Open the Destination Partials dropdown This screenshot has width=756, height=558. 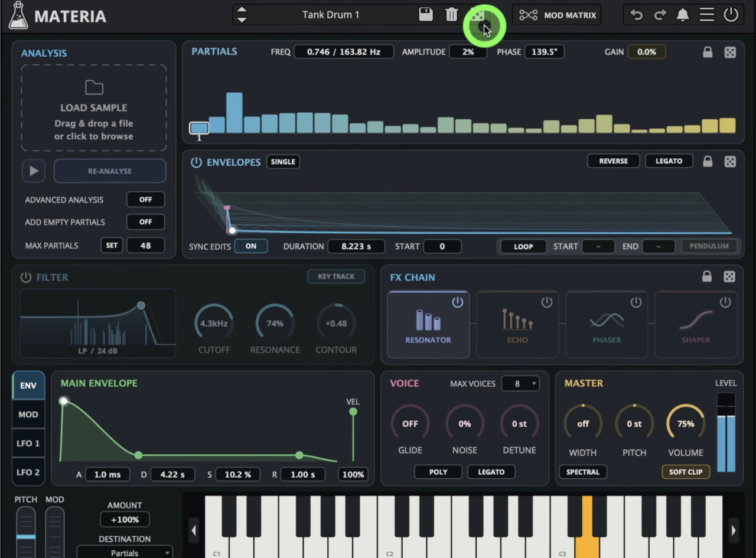pyautogui.click(x=125, y=553)
